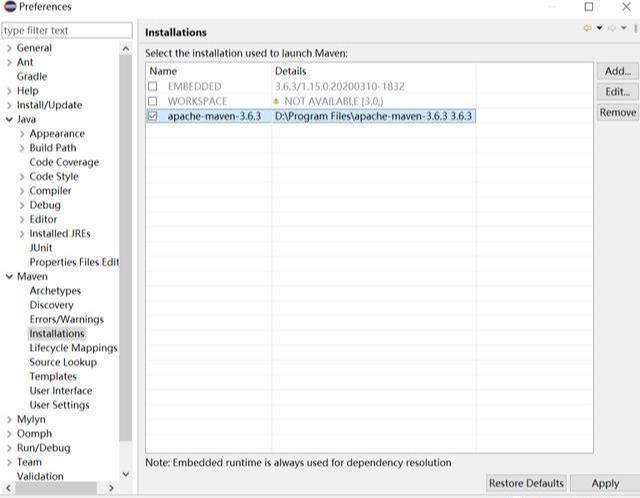
Task: Click the Eclipse icon in title bar
Action: [x=10, y=7]
